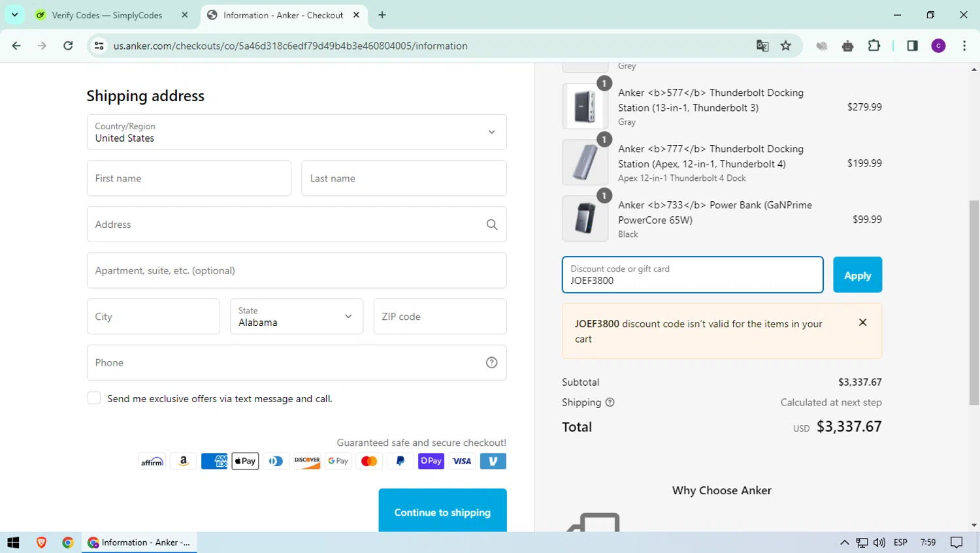Close the Verify Codes SimplyCodes tab
Viewport: 980px width, 553px height.
[x=185, y=15]
